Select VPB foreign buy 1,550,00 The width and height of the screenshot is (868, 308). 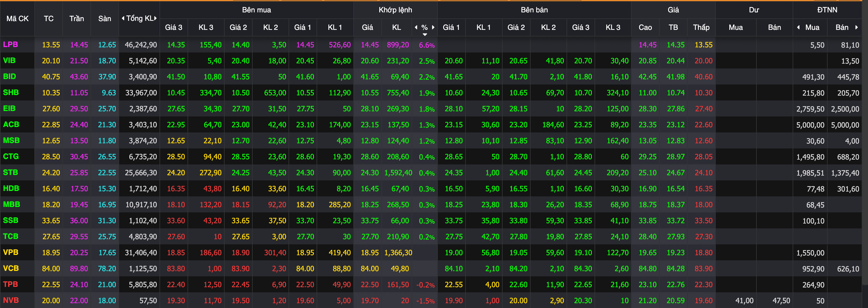[x=810, y=253]
